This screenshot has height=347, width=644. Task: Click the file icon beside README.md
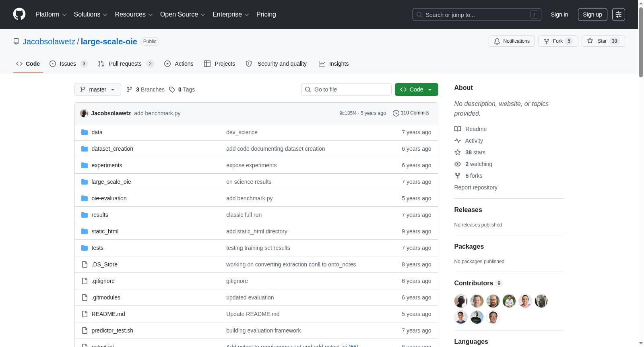(x=85, y=314)
